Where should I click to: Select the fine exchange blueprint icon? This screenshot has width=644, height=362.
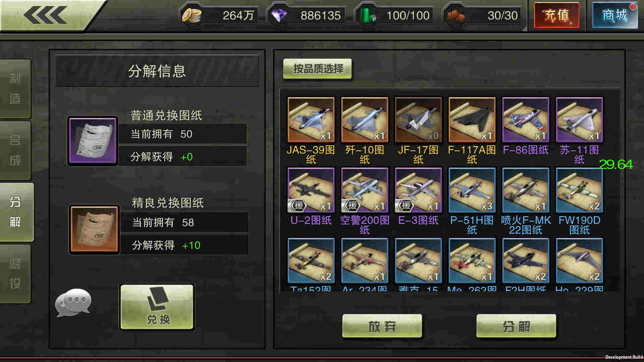click(x=94, y=229)
